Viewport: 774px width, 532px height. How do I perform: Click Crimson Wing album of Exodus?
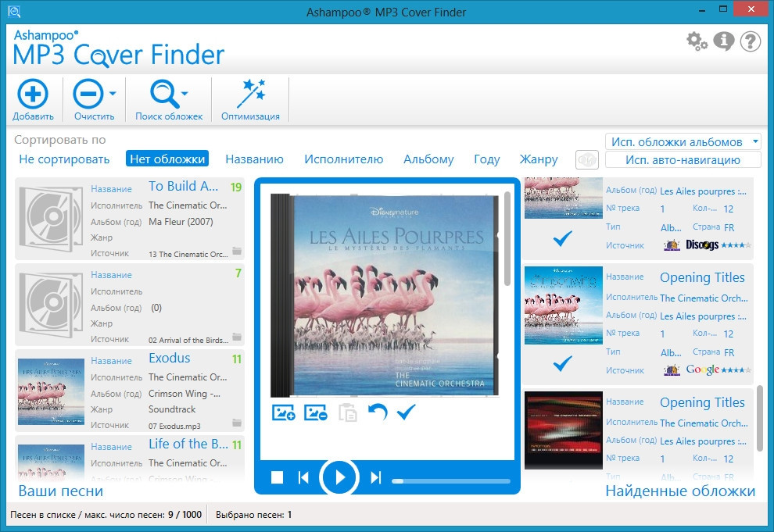point(185,394)
